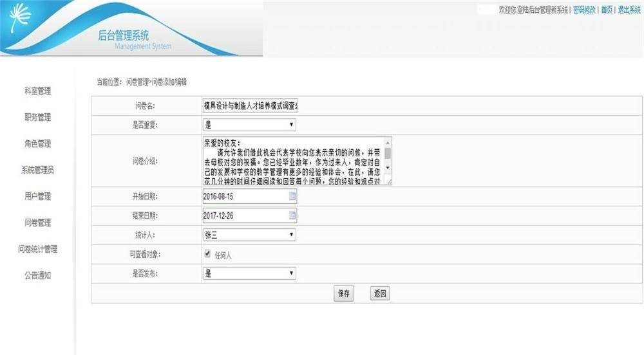
Task: Click the 问卷介绍 textarea scrollbar thumb
Action: pos(388,154)
